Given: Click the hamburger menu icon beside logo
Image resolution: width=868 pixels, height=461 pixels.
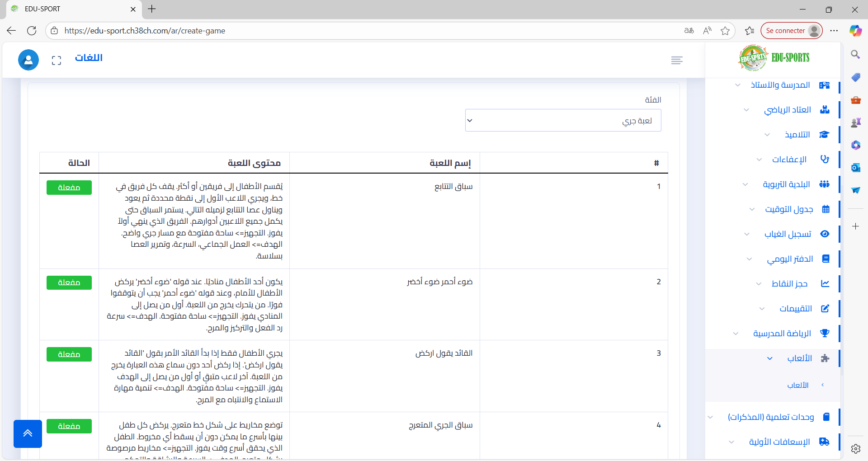Looking at the screenshot, I should coord(676,61).
